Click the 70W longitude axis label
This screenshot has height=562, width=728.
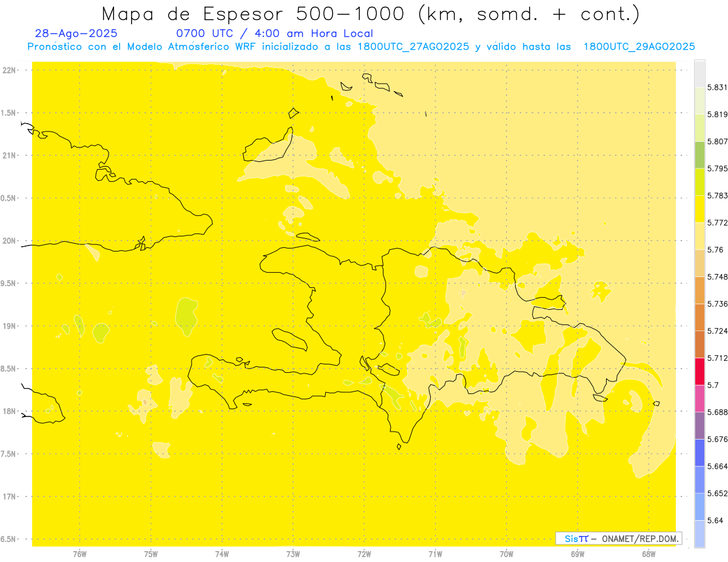coord(507,554)
